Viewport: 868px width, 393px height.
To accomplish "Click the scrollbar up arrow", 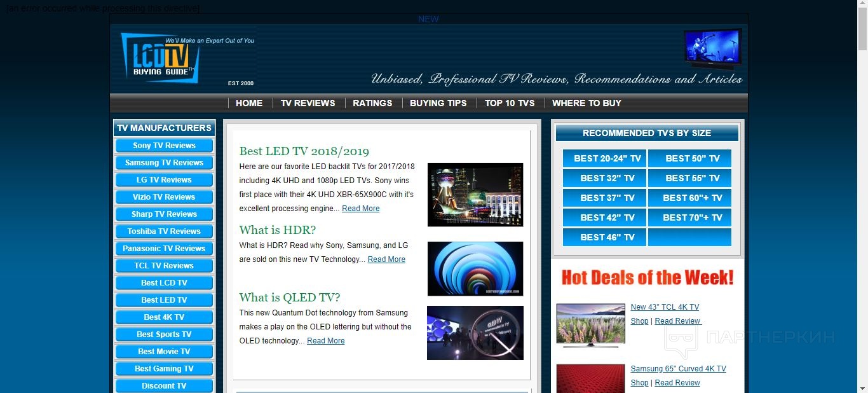I will [x=862, y=5].
